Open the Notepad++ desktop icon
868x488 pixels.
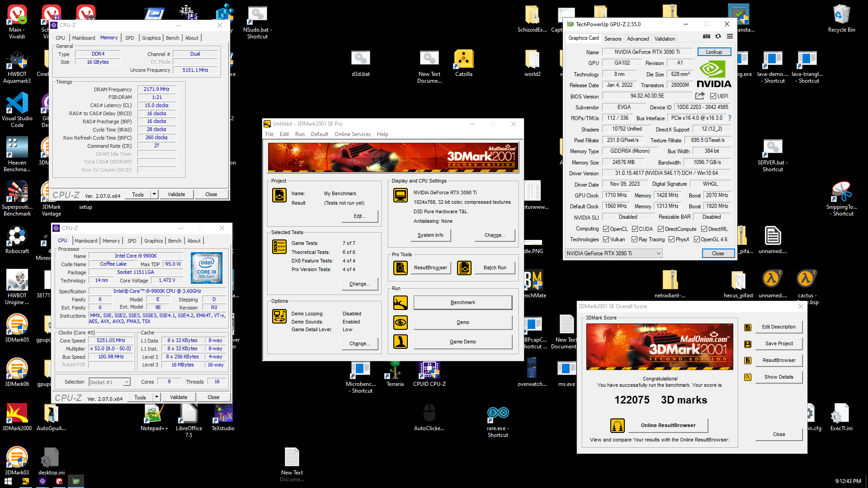coord(154,418)
